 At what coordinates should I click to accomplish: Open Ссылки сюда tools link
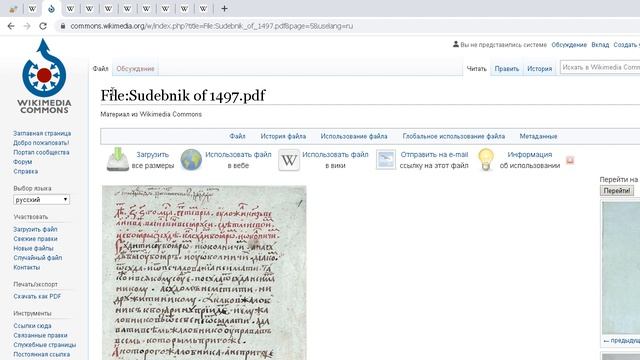[32, 326]
